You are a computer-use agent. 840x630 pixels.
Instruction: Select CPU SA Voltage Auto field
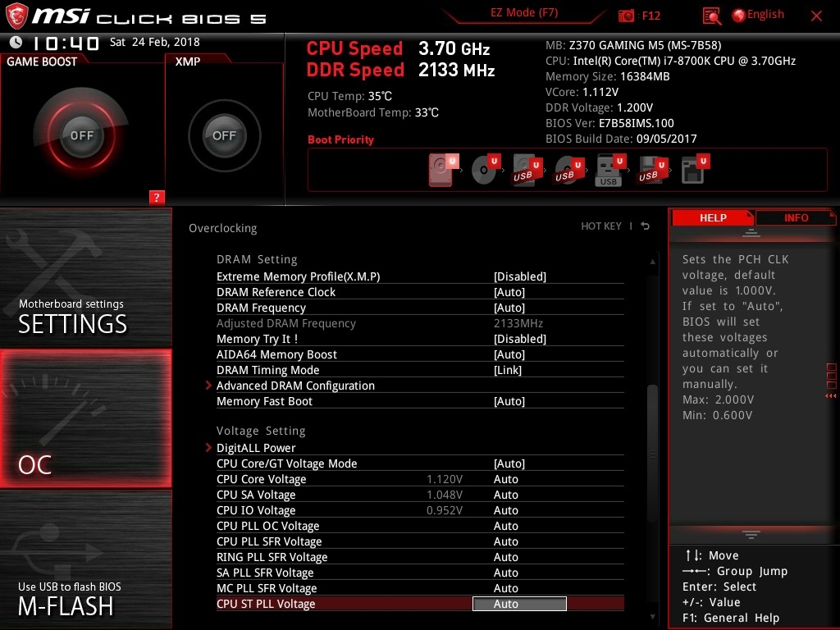[505, 495]
